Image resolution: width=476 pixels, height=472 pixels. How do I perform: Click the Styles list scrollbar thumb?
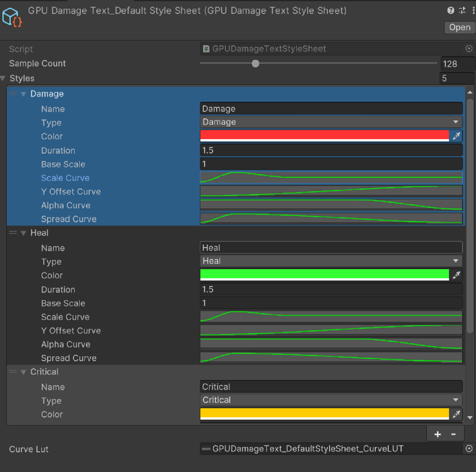pyautogui.click(x=470, y=216)
